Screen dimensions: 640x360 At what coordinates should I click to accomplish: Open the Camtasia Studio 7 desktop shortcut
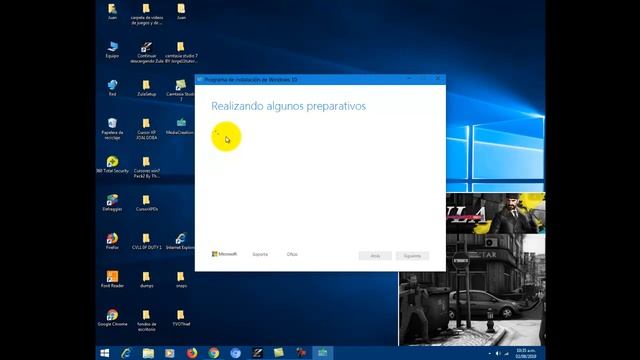point(181,90)
